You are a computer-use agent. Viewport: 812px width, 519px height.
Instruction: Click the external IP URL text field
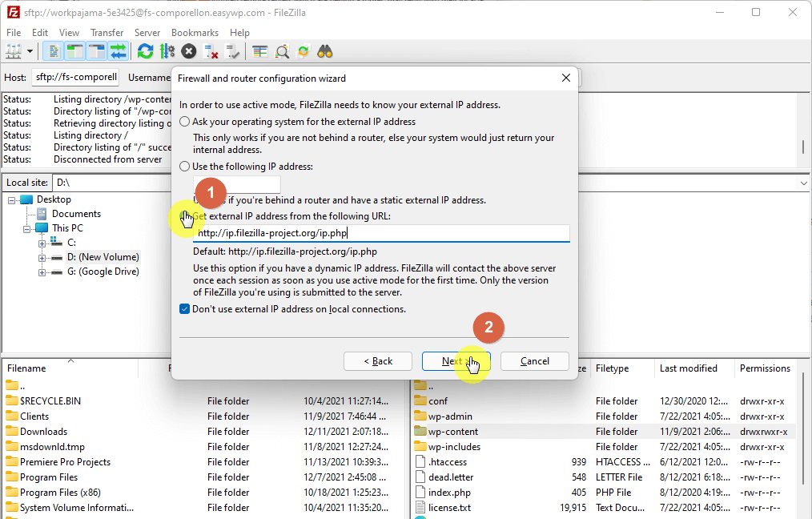point(381,233)
